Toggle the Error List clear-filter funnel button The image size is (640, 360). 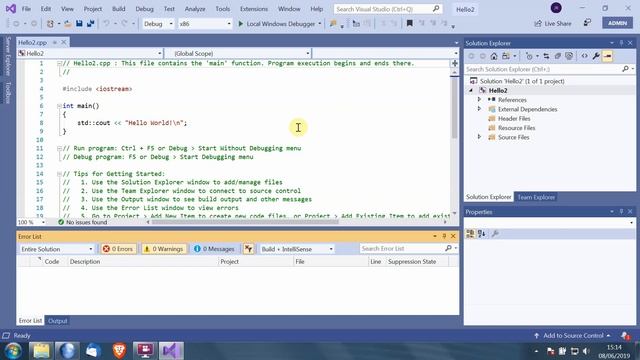click(x=248, y=249)
